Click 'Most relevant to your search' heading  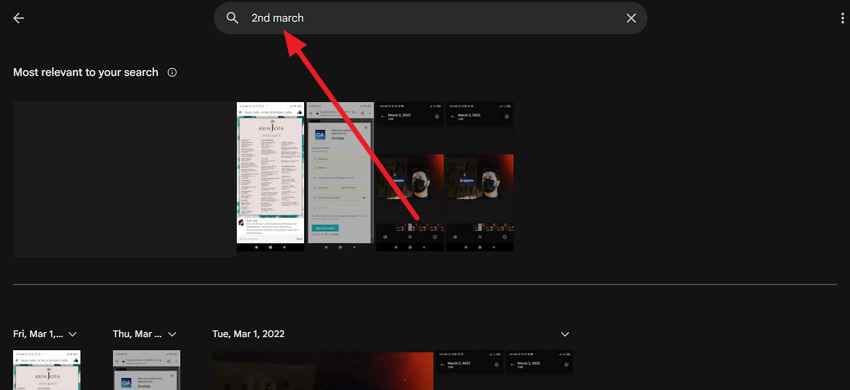86,72
